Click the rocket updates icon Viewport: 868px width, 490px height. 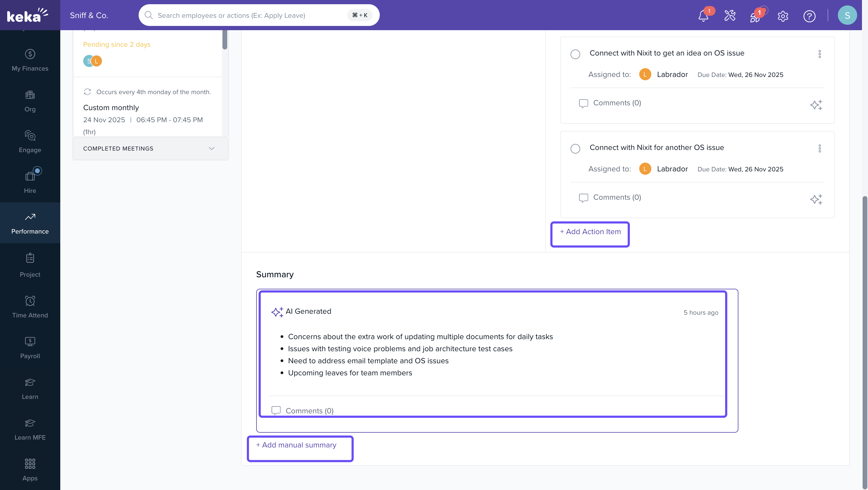tap(755, 17)
